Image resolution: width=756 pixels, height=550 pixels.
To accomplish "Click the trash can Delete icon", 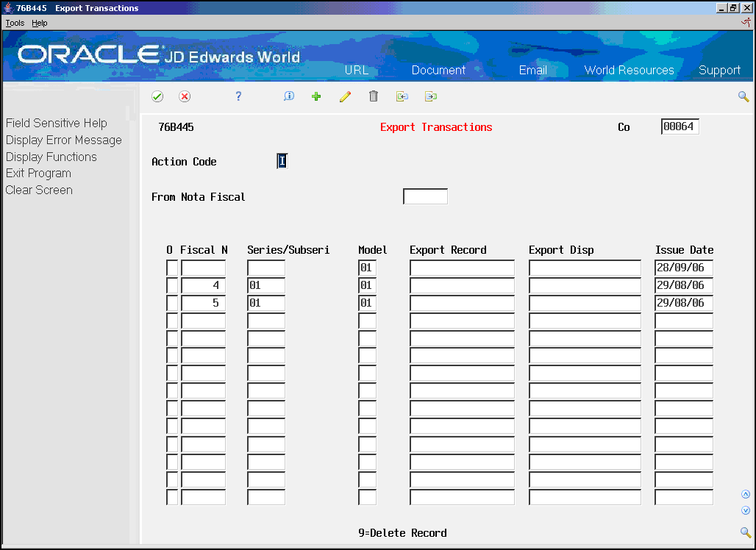I will click(x=373, y=96).
